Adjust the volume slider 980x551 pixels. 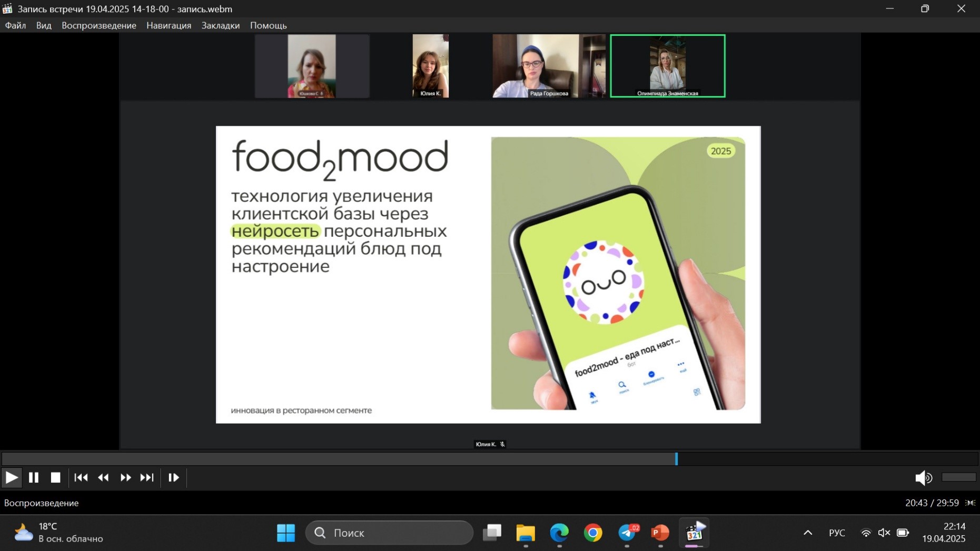(958, 477)
